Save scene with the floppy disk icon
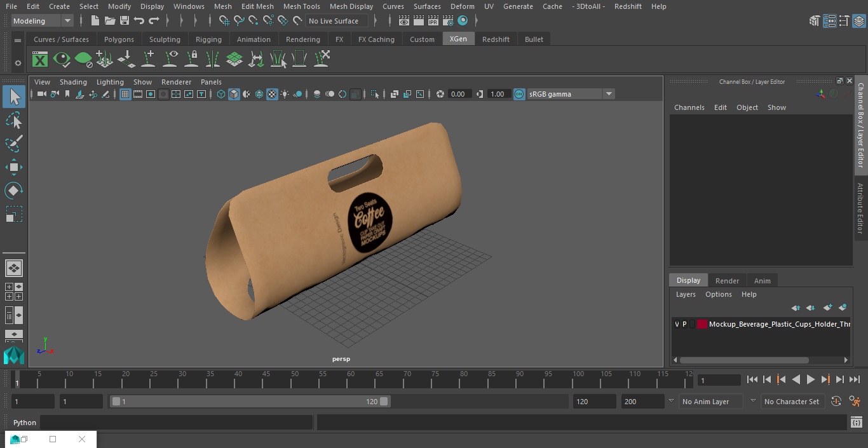Viewport: 868px width, 448px height. [125, 21]
